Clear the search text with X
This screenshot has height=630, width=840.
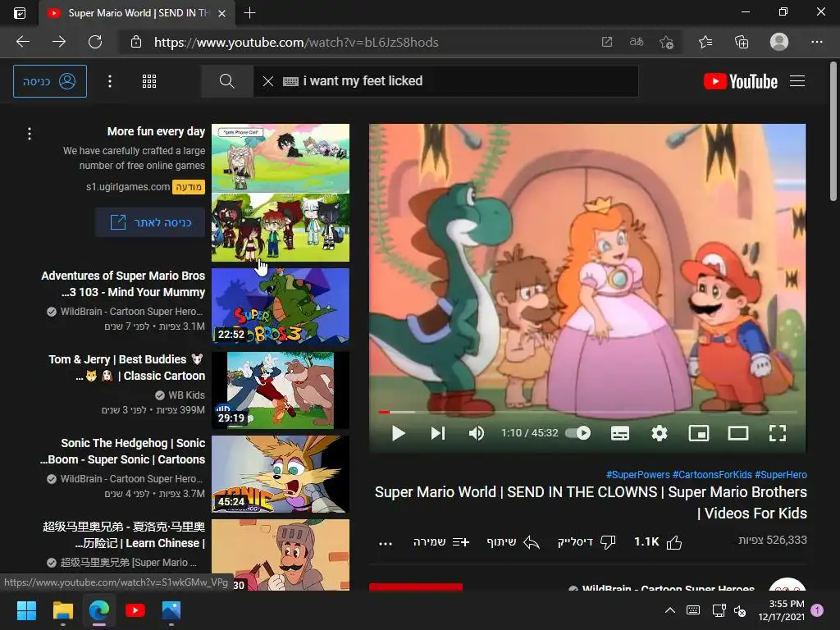point(268,81)
